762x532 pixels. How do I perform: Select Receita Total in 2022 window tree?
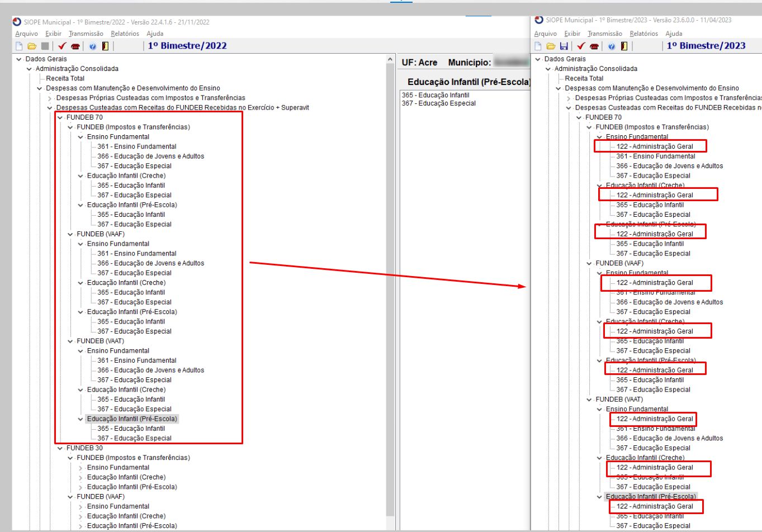pos(65,78)
